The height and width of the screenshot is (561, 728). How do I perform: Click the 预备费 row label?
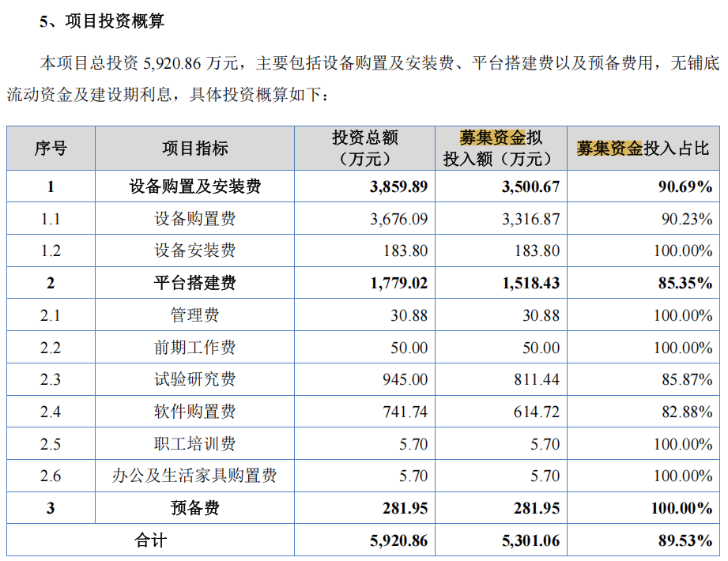pos(194,508)
